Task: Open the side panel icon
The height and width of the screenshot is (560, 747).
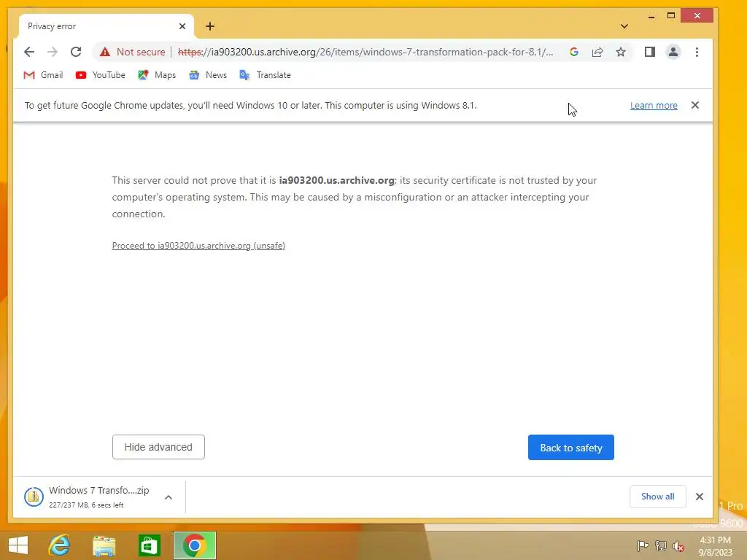Action: click(x=650, y=52)
